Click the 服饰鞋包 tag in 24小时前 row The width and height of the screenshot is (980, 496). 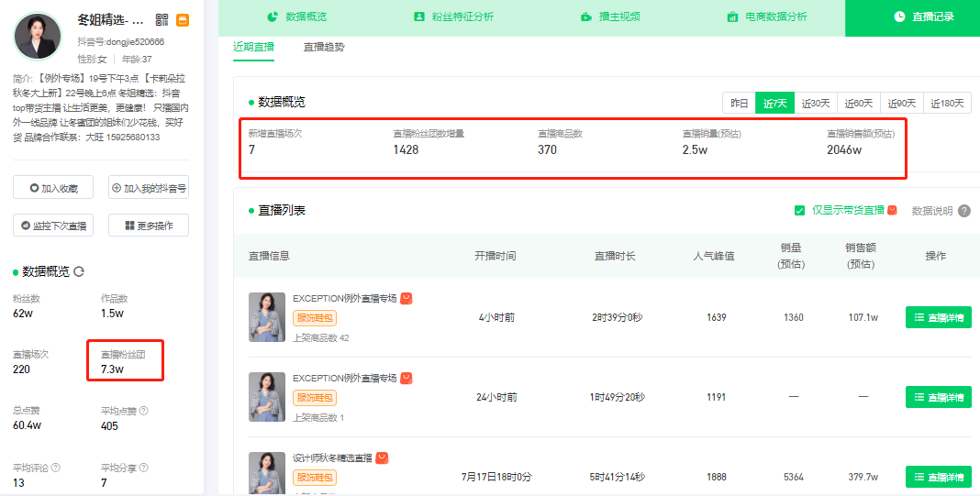tap(315, 398)
